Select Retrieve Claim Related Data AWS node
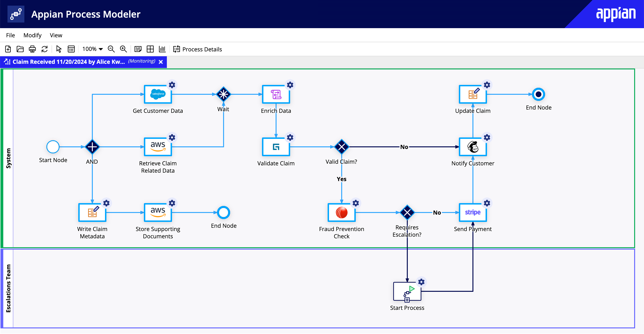Screen dimensions: 644x334 click(x=158, y=147)
